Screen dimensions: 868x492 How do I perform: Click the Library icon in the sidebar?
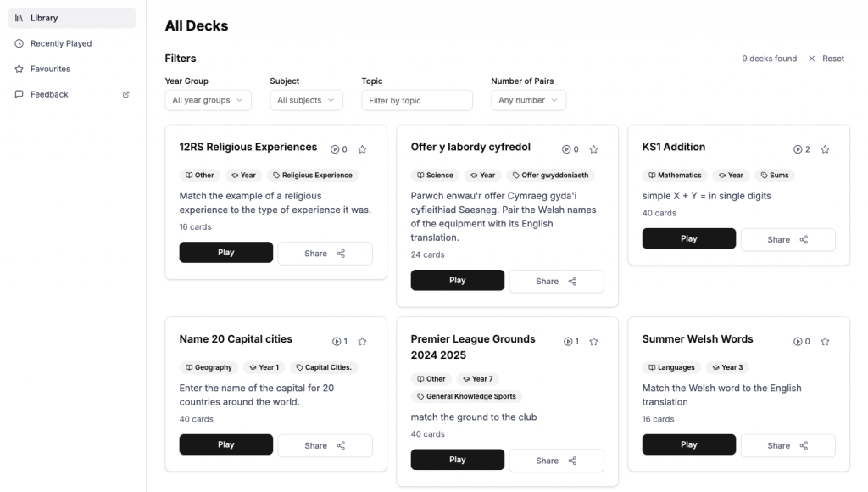click(x=19, y=17)
